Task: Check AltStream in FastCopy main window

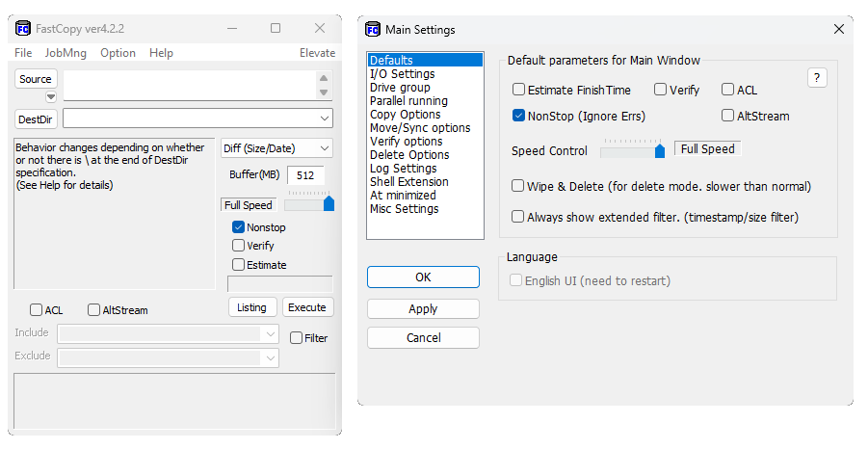Action: tap(94, 310)
